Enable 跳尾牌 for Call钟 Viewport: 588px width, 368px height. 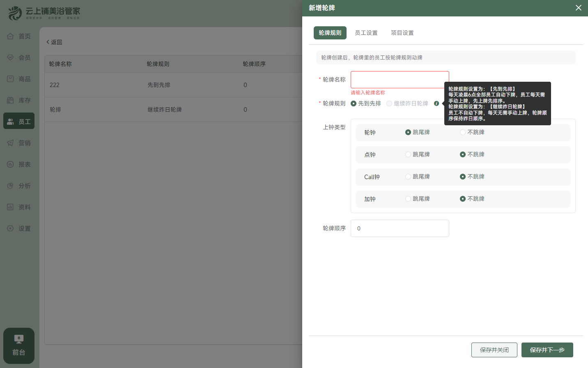(x=408, y=177)
